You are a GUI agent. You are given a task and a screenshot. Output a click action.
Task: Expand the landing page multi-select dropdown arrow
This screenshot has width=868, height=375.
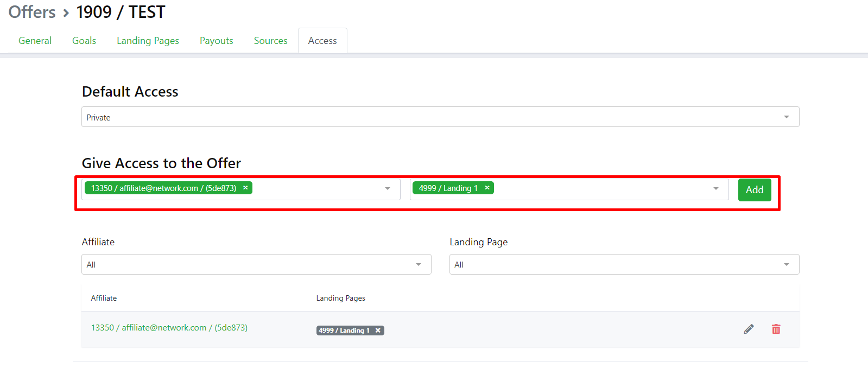click(716, 189)
